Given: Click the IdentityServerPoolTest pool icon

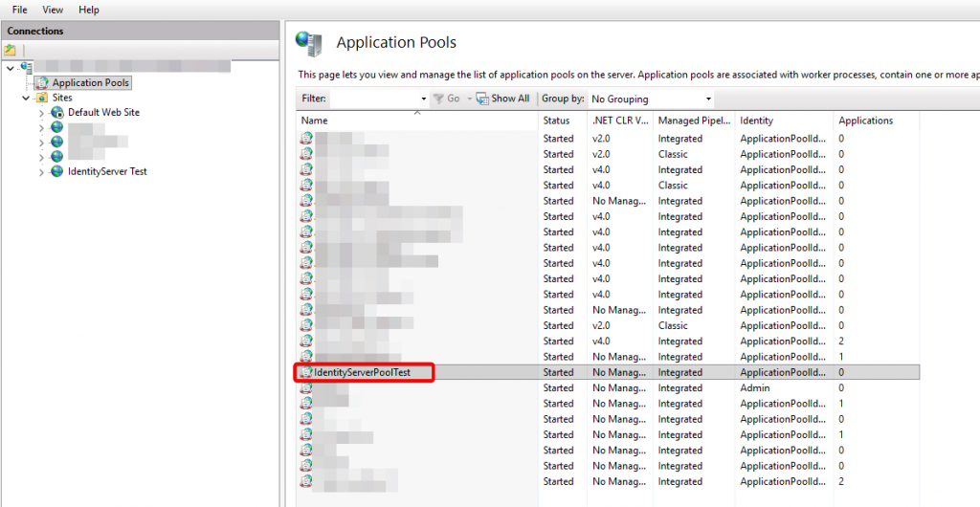Looking at the screenshot, I should (306, 372).
